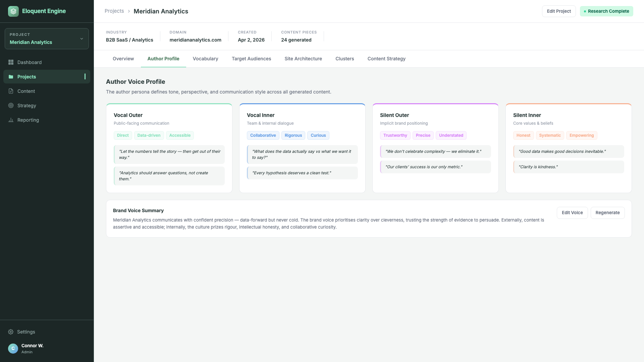This screenshot has height=362, width=644.
Task: Open the Target Audiences tab
Action: 251,59
